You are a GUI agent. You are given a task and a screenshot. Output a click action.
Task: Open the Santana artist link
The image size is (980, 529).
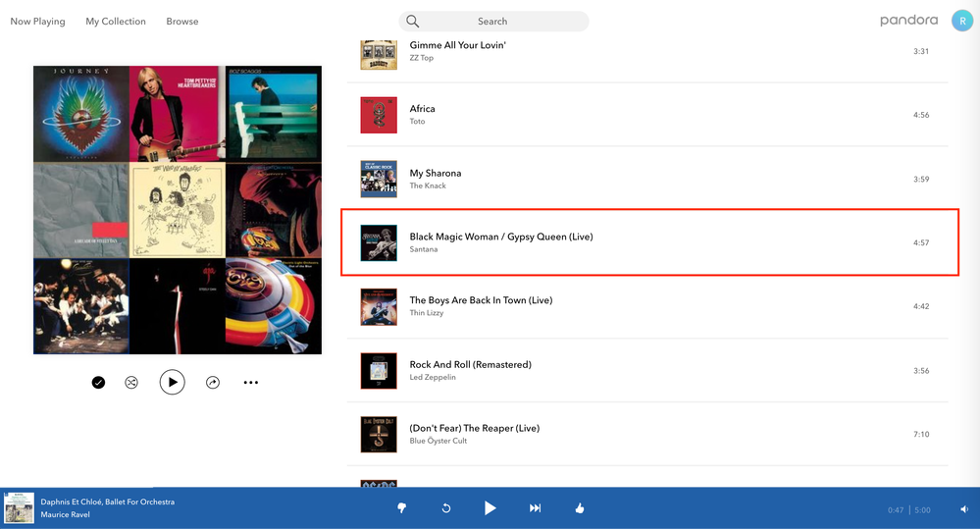(424, 249)
